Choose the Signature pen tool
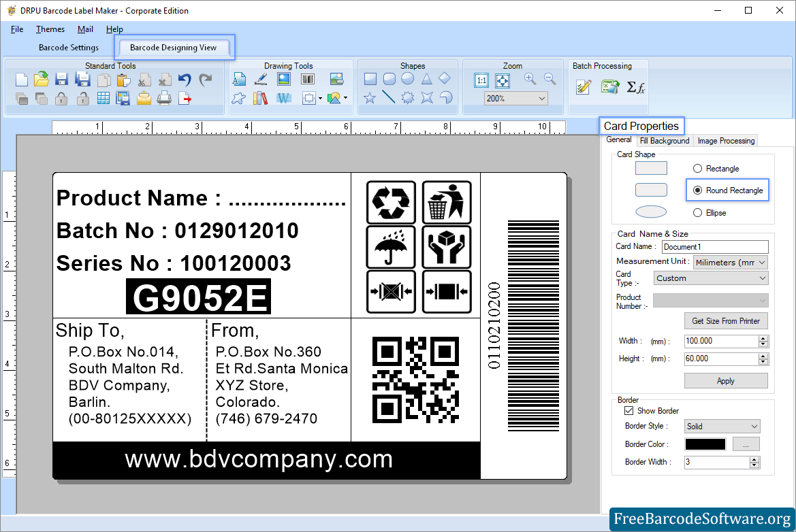The width and height of the screenshot is (796, 532). [x=261, y=79]
